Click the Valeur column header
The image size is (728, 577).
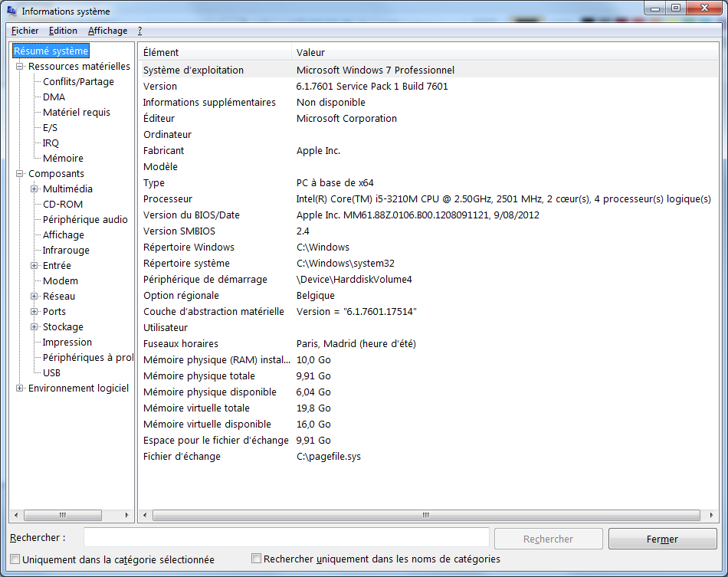pos(505,52)
